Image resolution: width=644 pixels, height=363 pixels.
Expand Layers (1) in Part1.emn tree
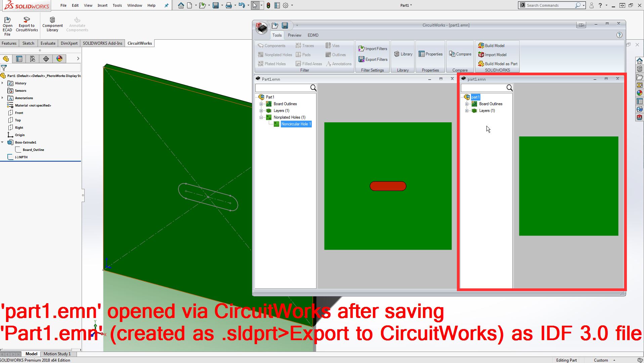tap(261, 111)
